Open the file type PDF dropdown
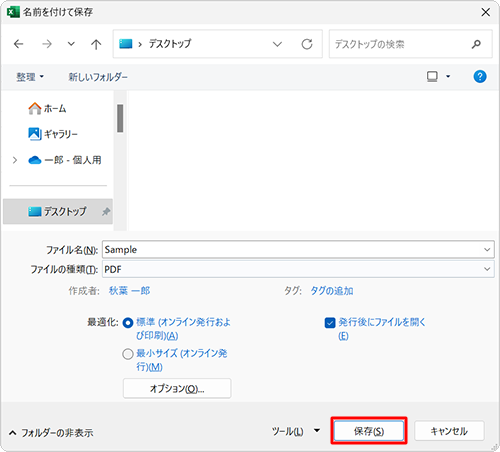Screen dimensions: 500x452 coord(298,269)
